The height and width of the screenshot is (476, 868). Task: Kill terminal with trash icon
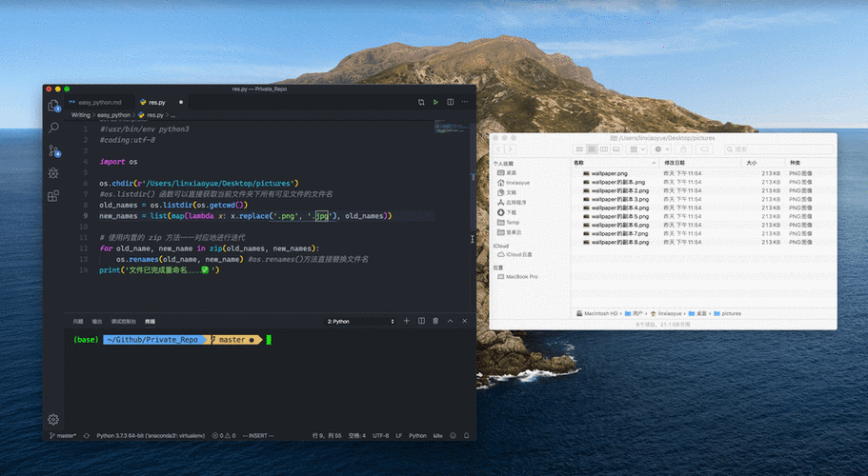pyautogui.click(x=435, y=321)
